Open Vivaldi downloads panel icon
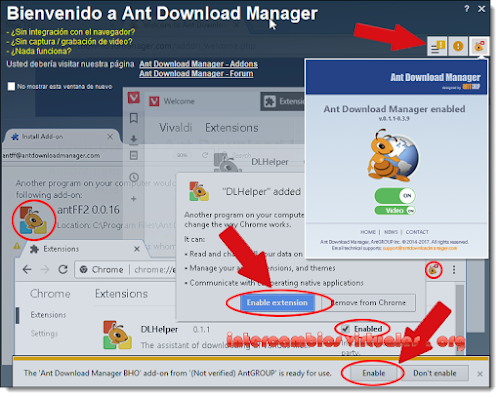500x397 pixels. click(x=134, y=139)
